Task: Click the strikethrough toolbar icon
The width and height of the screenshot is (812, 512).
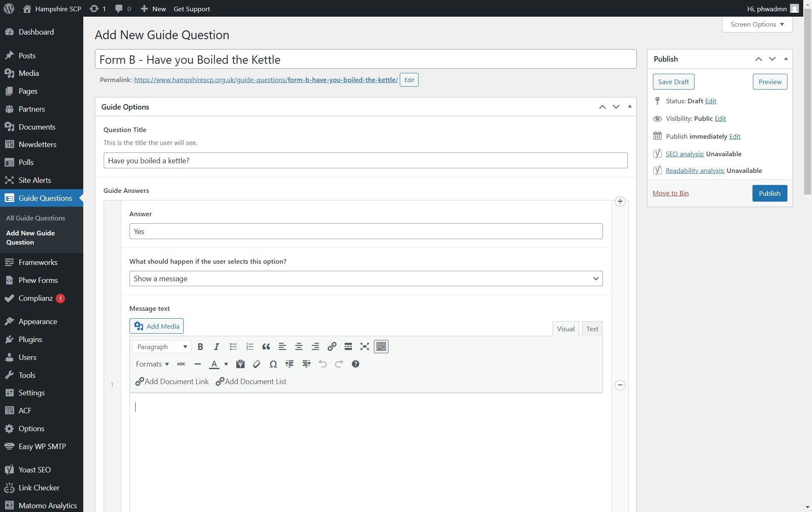Action: pos(181,364)
